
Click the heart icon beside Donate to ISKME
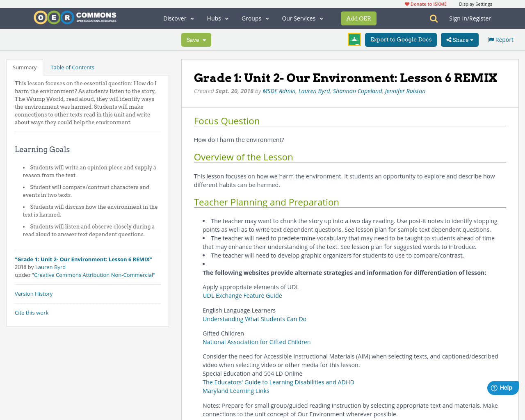click(x=407, y=3)
